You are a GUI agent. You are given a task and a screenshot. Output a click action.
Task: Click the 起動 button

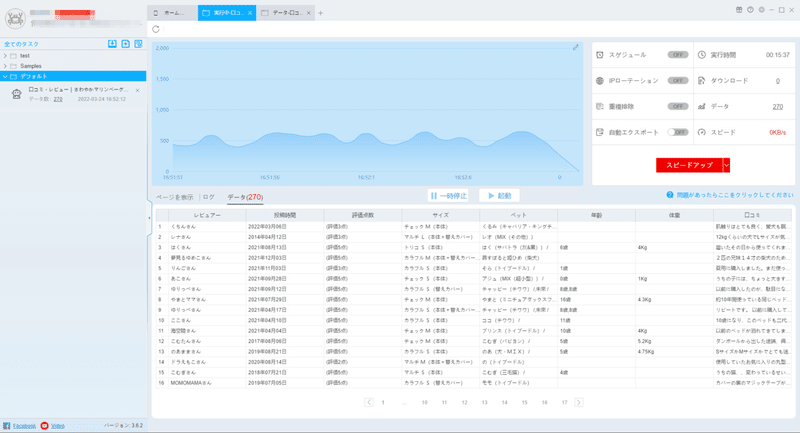[499, 195]
